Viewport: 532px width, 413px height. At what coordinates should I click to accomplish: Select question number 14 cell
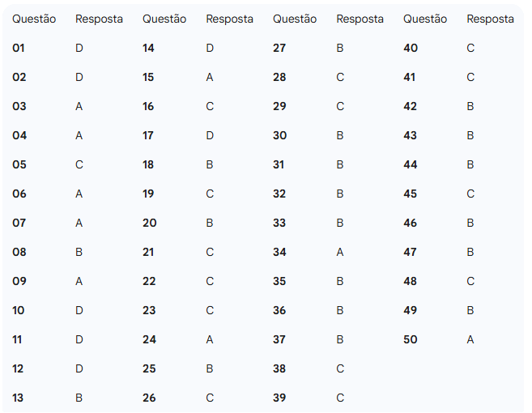(x=148, y=49)
